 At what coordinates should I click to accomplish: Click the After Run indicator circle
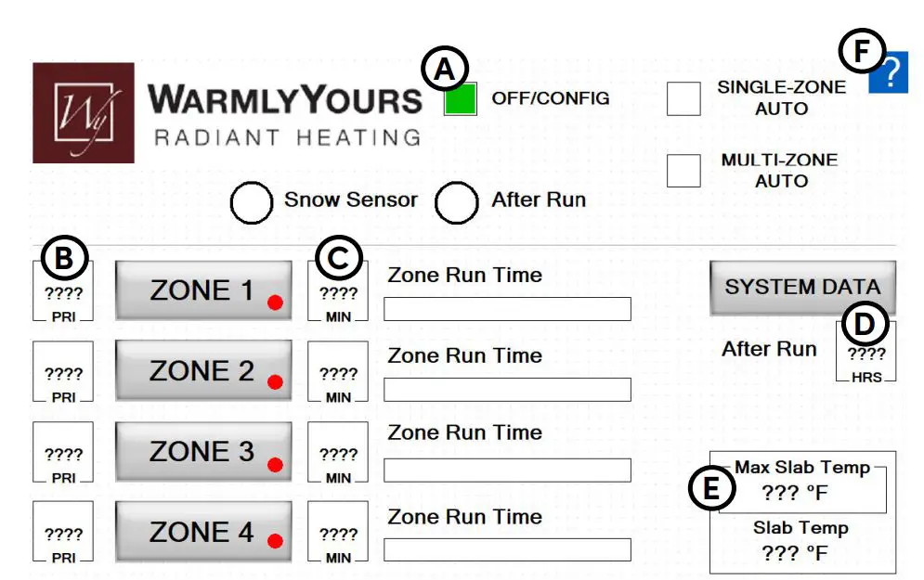pos(455,200)
